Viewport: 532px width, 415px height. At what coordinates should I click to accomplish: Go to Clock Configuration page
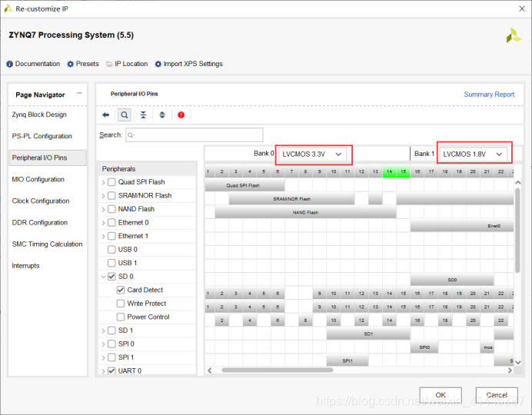click(41, 201)
